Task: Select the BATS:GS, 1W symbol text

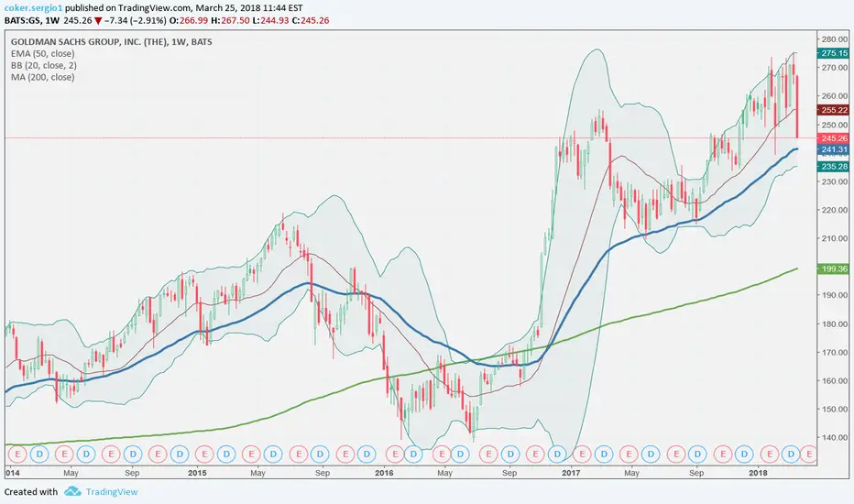Action: tap(31, 21)
